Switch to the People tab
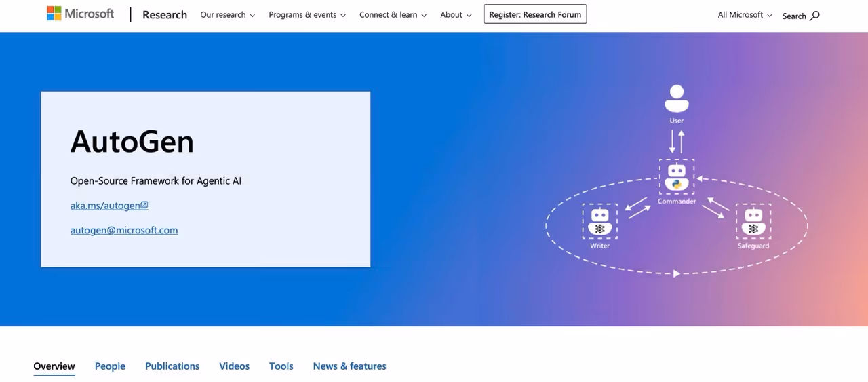Viewport: 868px width, 382px height. (110, 366)
